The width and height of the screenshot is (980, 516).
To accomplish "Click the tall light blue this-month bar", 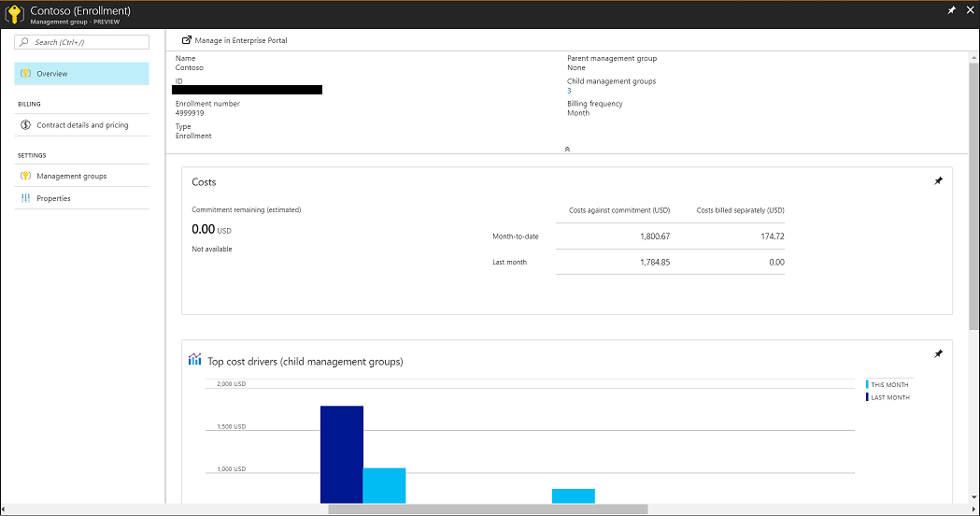I will 384,485.
